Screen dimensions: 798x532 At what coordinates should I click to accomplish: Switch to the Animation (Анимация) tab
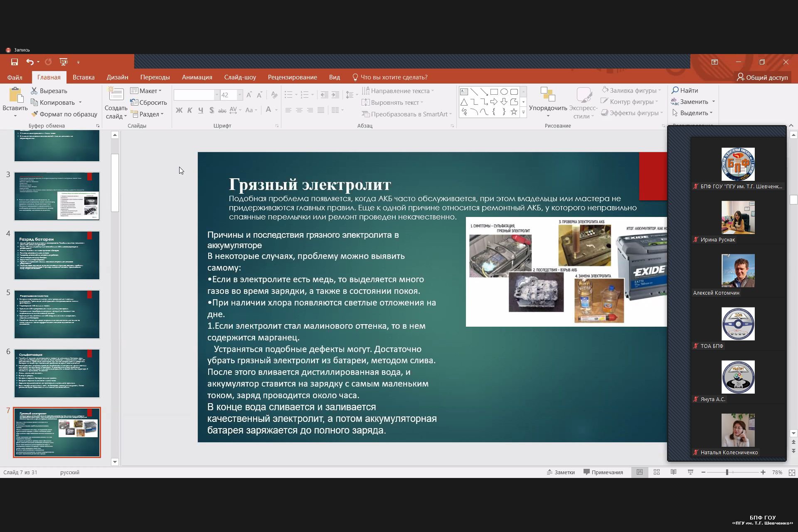pos(197,77)
